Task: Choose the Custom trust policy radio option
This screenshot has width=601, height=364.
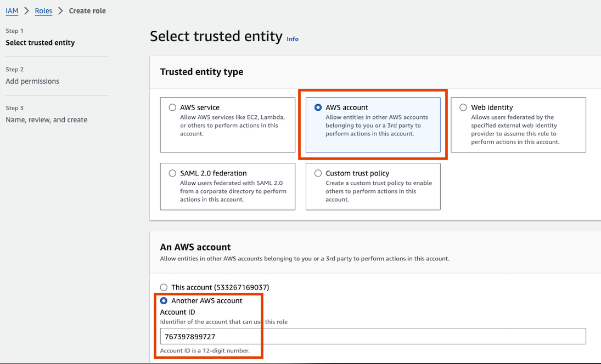Action: [318, 173]
